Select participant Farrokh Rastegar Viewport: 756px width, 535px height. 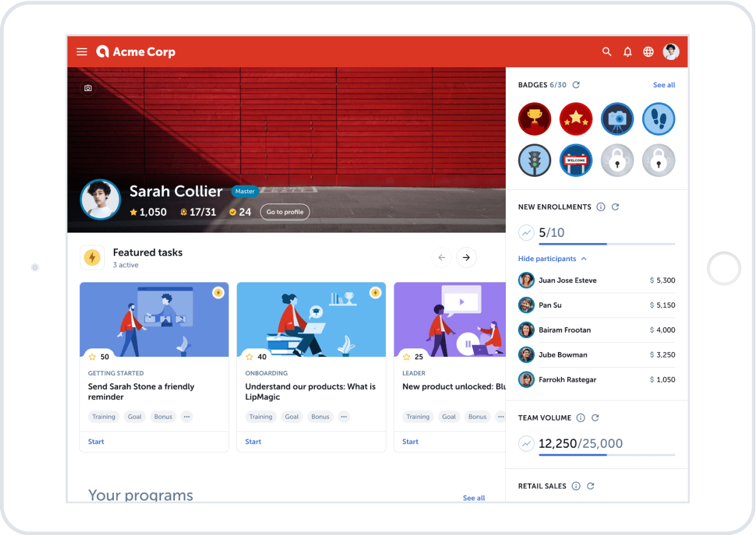click(597, 380)
